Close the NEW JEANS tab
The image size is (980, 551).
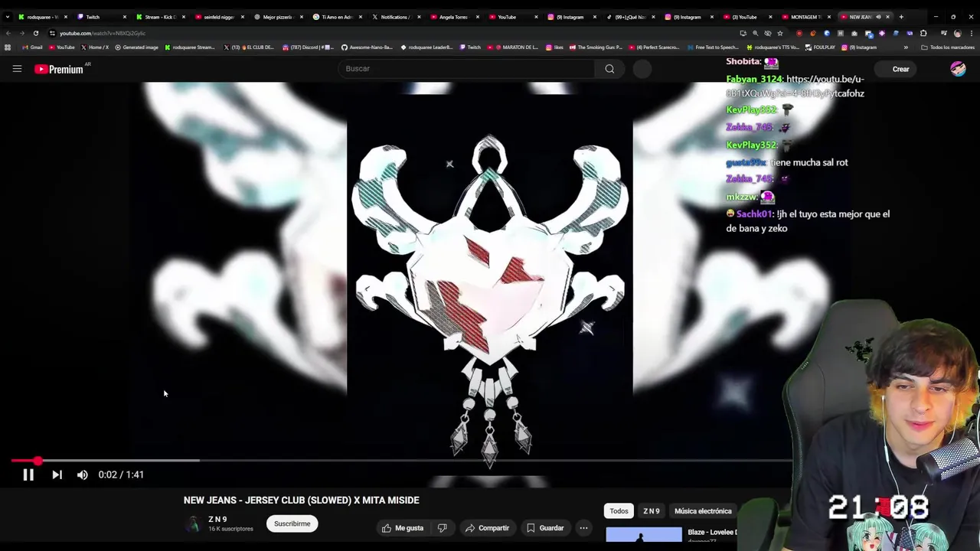(x=887, y=17)
